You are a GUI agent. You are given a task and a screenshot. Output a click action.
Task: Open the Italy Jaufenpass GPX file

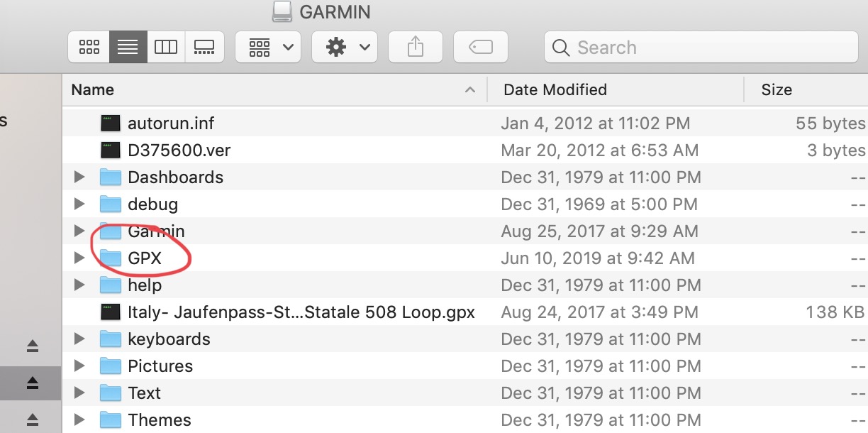301,312
